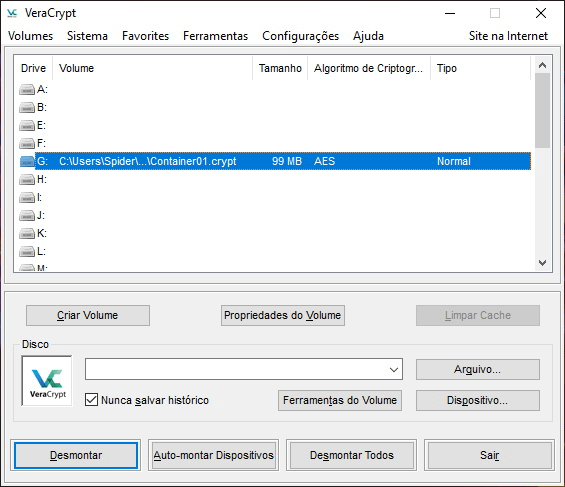Open the Volumes menu
Viewport: 565px width, 487px height.
point(30,36)
